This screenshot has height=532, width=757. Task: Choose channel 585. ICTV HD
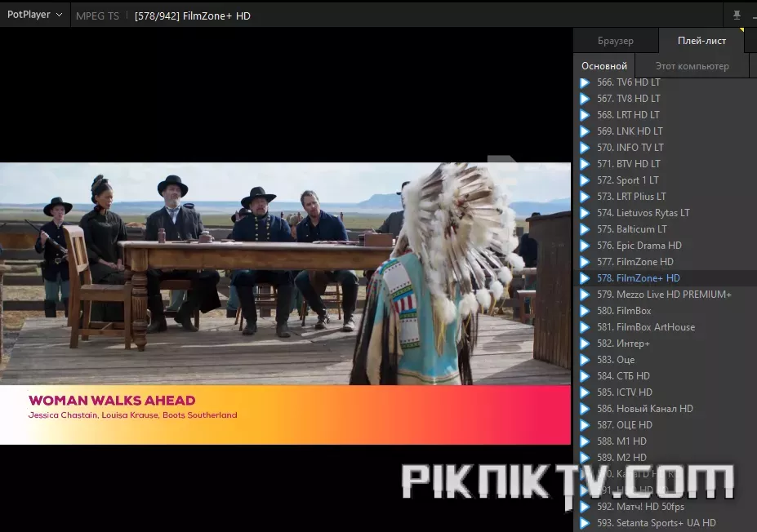(624, 392)
